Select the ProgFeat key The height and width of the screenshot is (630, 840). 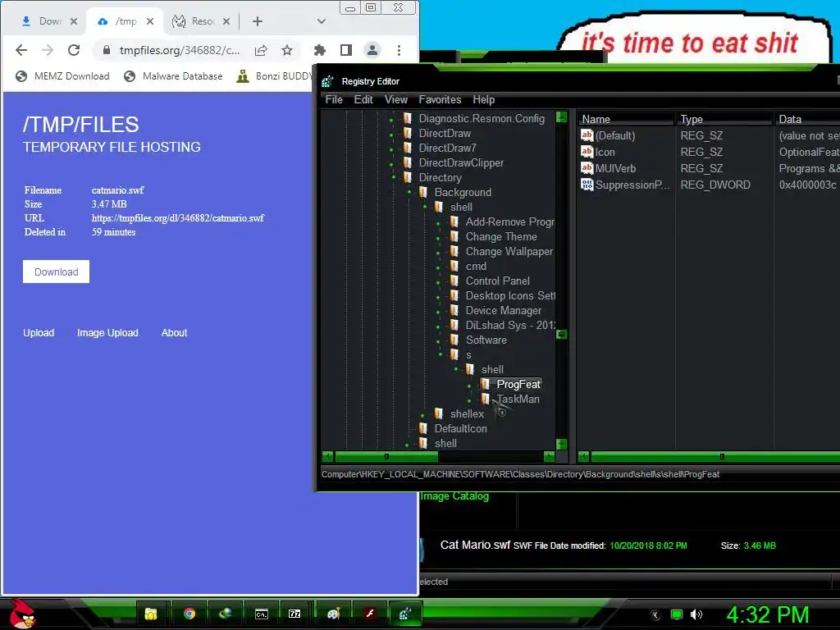[x=518, y=384]
